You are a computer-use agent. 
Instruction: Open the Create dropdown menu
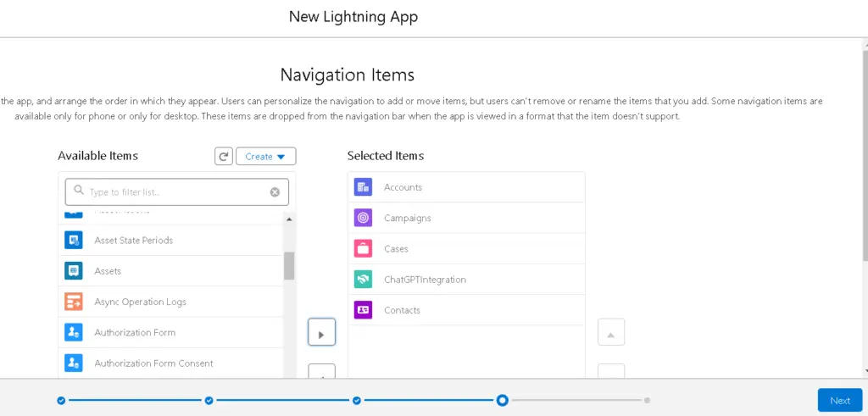[265, 157]
